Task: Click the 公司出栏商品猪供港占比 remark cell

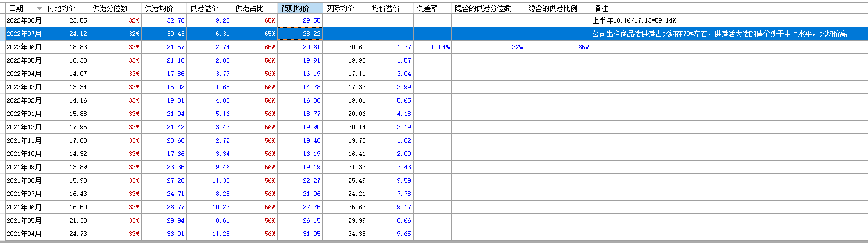Action: tap(729, 34)
